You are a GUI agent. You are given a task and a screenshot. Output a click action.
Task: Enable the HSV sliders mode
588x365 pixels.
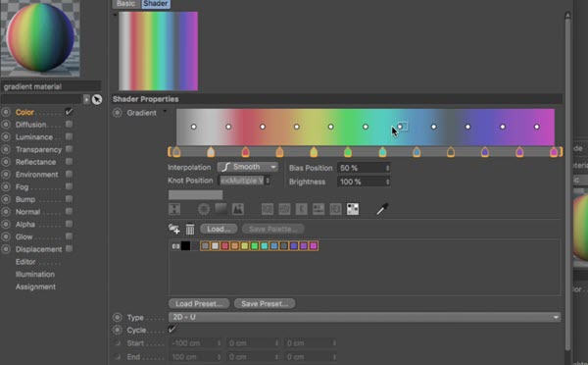[x=284, y=209]
